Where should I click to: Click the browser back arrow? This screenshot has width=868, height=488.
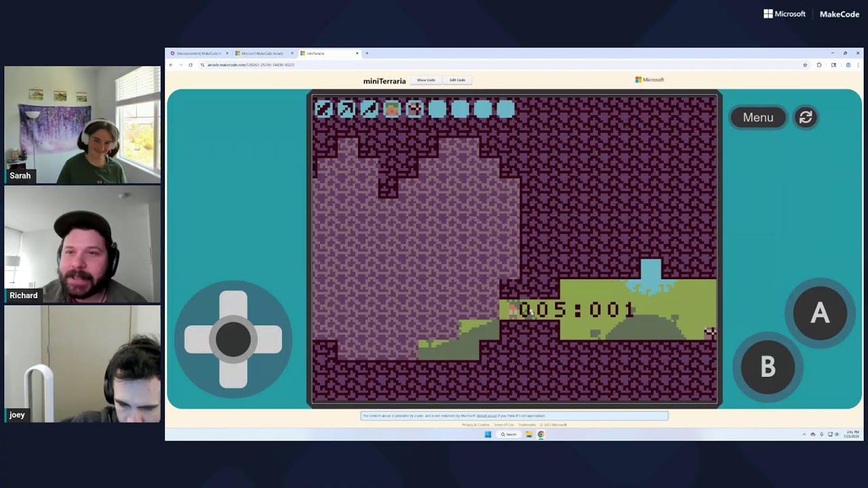pos(171,65)
